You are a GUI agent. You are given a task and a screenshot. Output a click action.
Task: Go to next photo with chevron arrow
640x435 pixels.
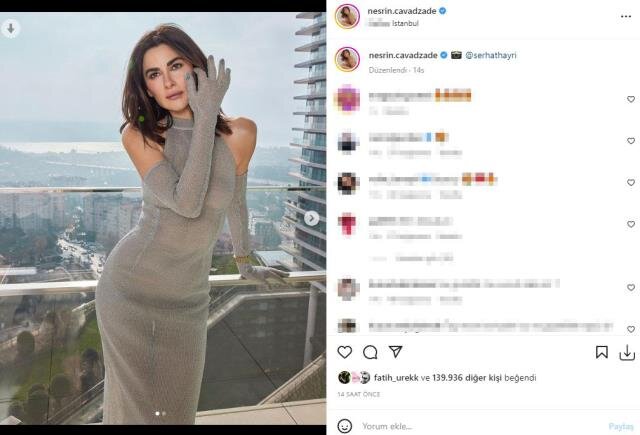point(311,218)
